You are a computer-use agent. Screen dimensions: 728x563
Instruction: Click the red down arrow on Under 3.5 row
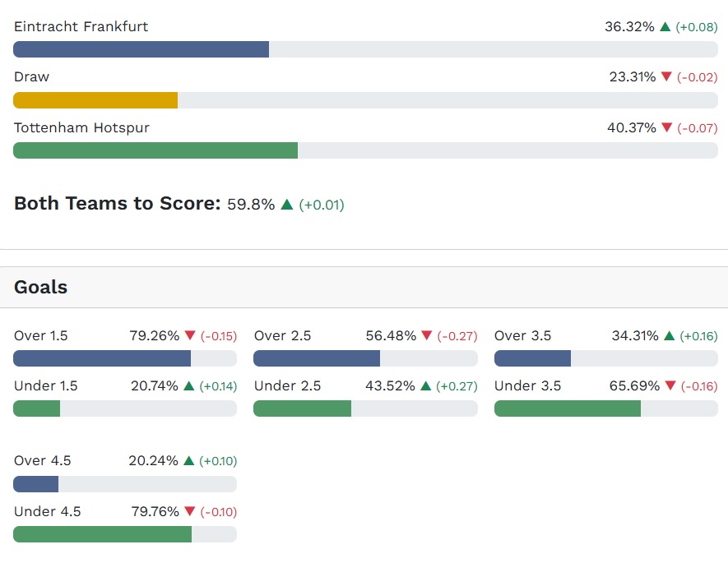point(670,386)
